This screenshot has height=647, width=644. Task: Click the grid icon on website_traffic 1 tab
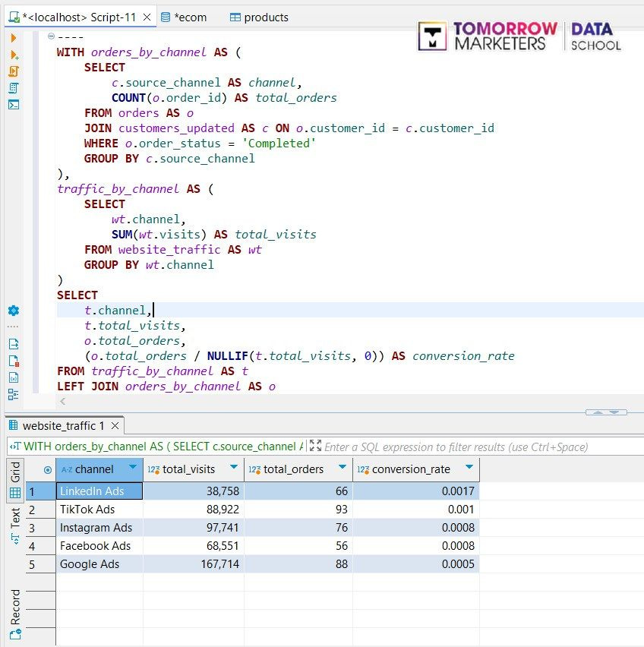(x=13, y=424)
